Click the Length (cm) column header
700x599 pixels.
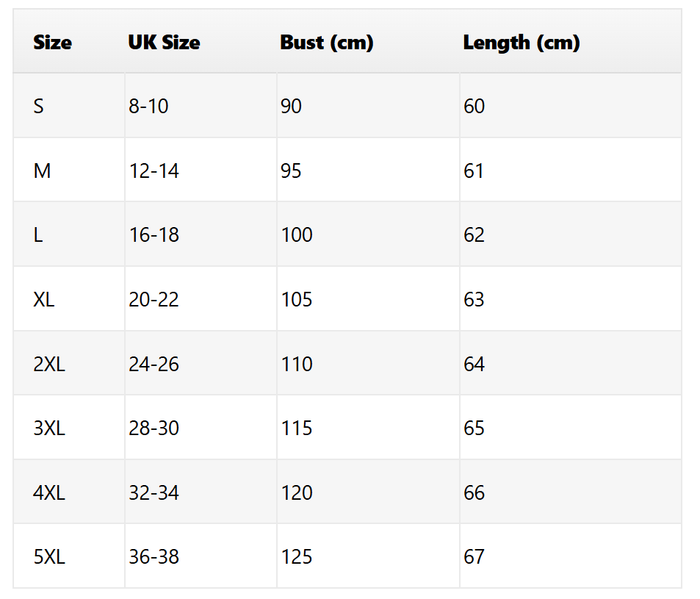[522, 43]
